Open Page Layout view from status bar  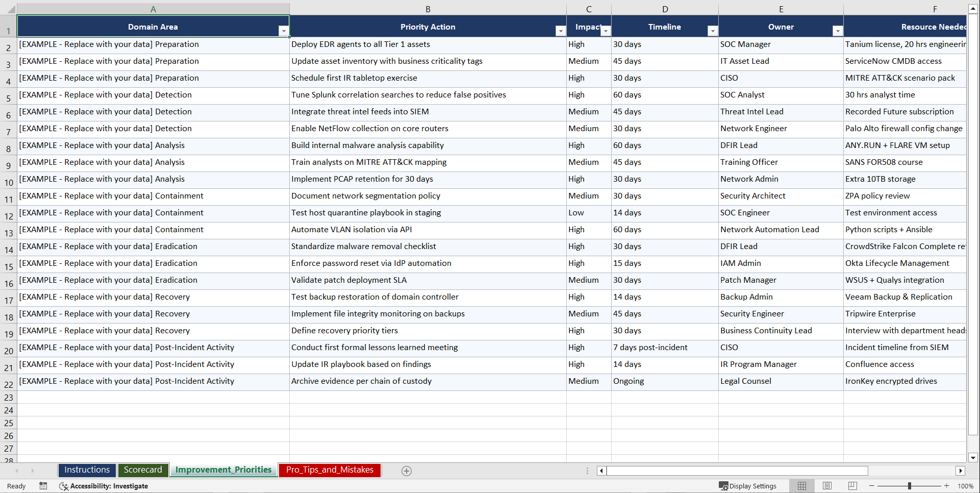click(827, 486)
